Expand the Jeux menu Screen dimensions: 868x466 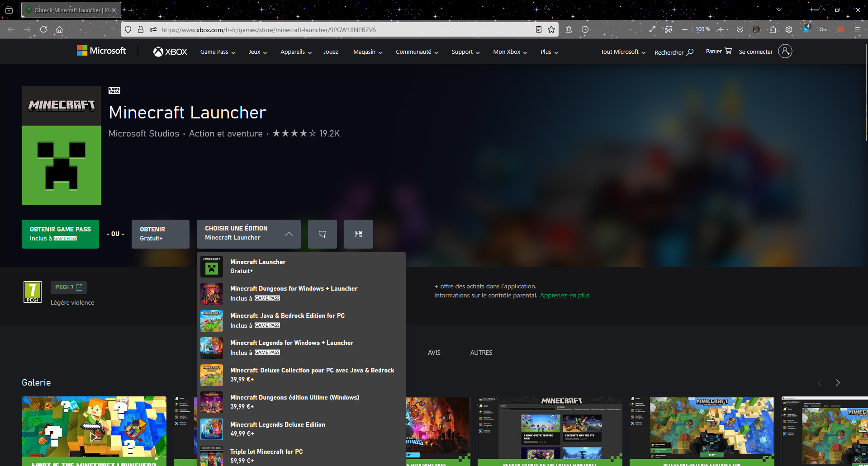[258, 52]
